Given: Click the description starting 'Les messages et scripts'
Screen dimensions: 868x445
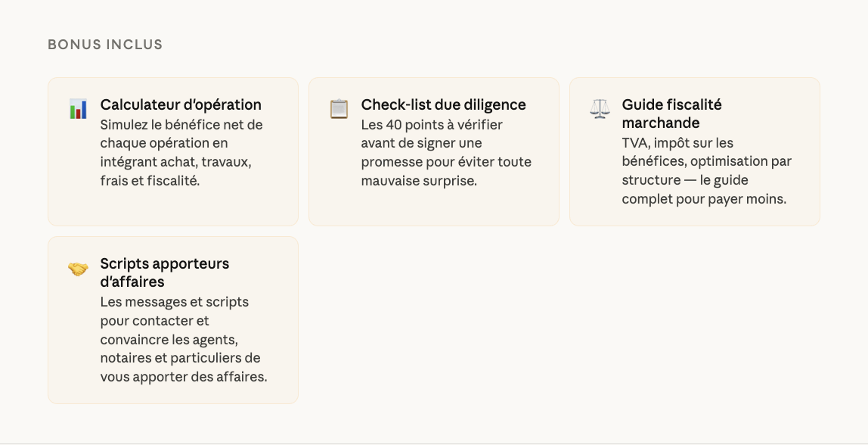Looking at the screenshot, I should [x=183, y=339].
